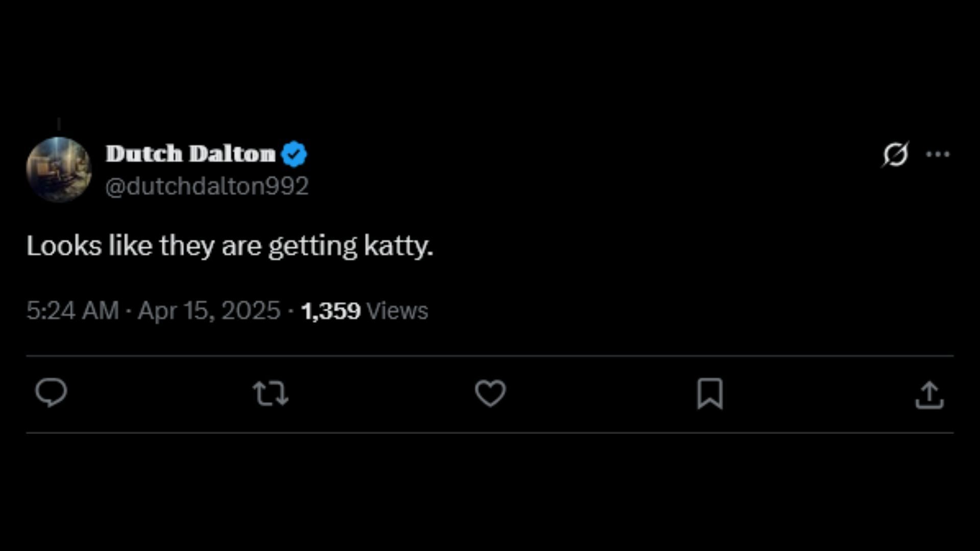Click the word "katty." in the tweet
The image size is (980, 551).
[398, 246]
